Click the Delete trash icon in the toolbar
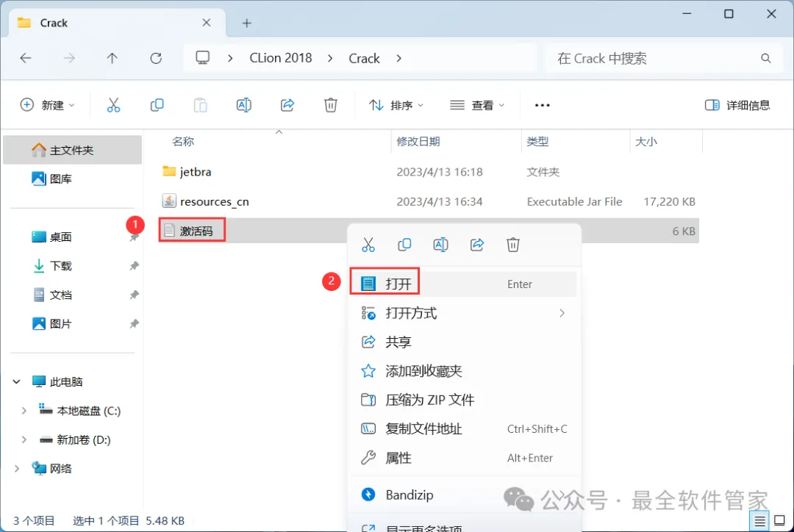Image resolution: width=794 pixels, height=532 pixels. click(x=331, y=105)
